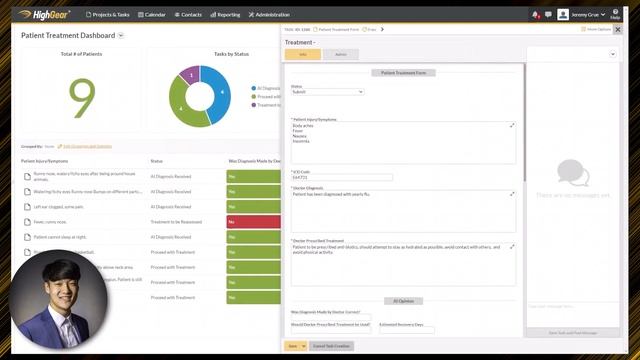Click the Estimated Recovery Days field
The image size is (640, 360).
pos(407,330)
